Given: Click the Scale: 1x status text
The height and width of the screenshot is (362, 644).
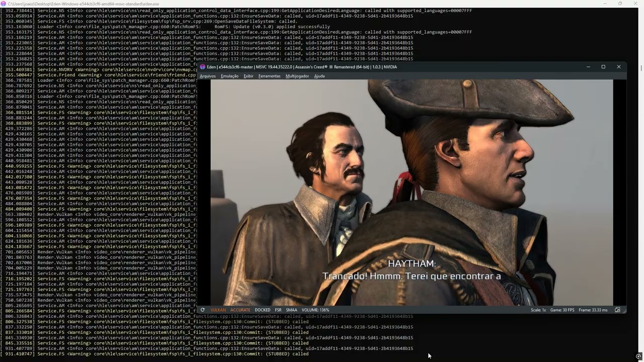Looking at the screenshot, I should click(538, 310).
